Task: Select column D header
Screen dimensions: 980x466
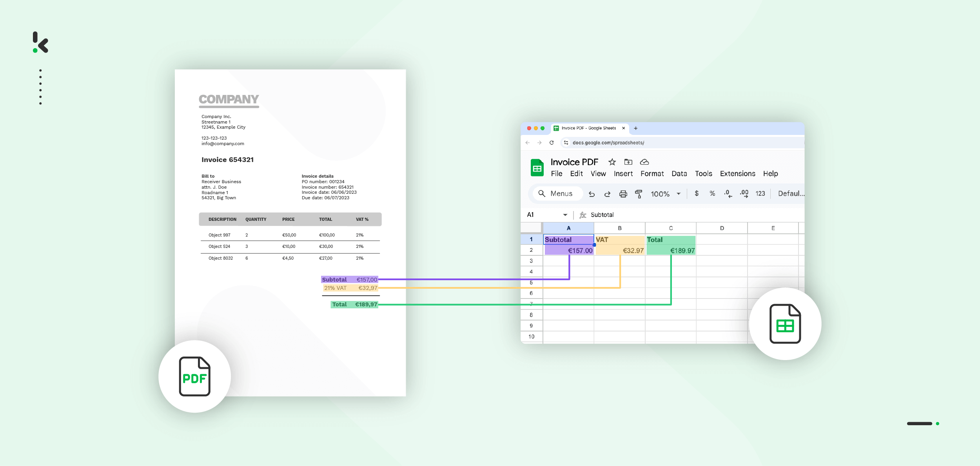Action: [722, 228]
